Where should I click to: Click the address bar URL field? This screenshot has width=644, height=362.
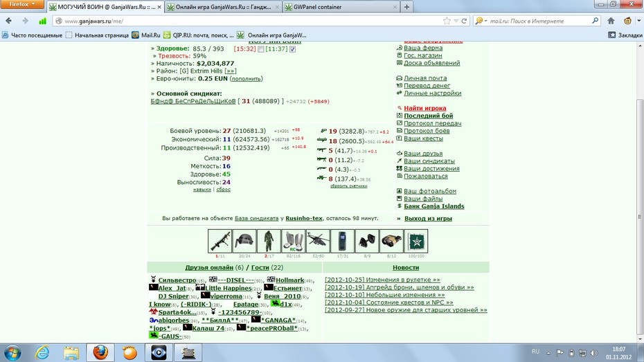251,21
